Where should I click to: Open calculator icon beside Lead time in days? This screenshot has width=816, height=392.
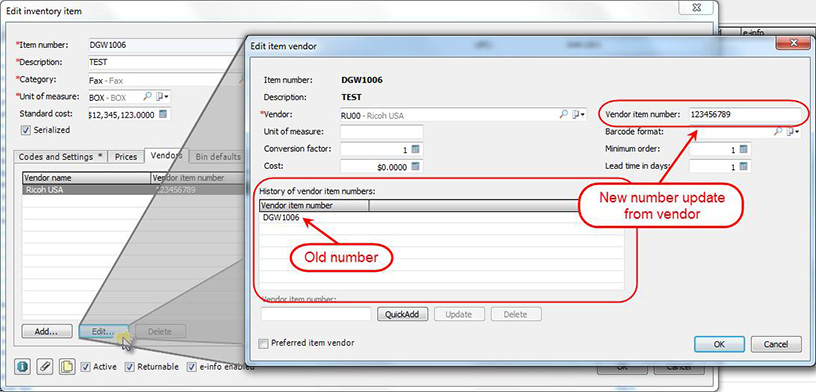(x=743, y=167)
